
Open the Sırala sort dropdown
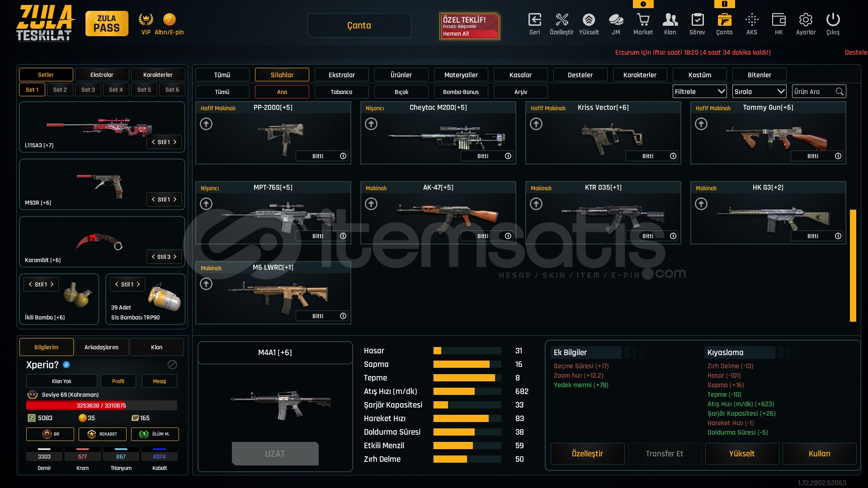pos(759,92)
